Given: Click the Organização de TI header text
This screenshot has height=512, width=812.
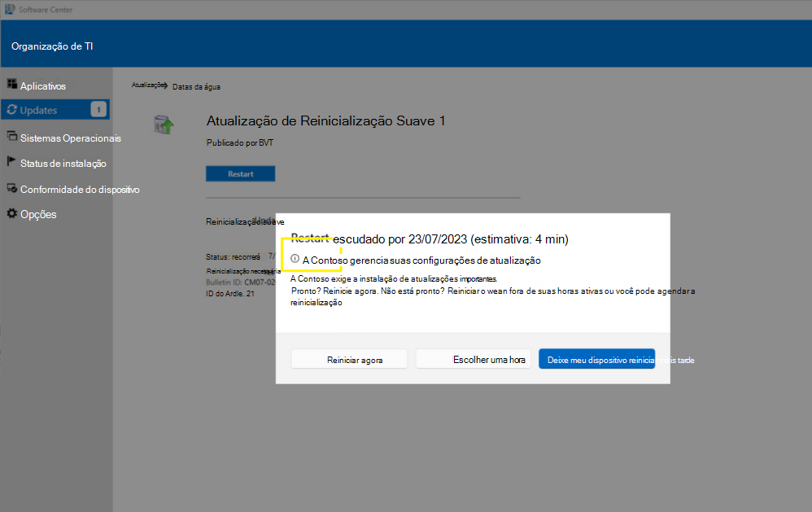Looking at the screenshot, I should coord(52,46).
